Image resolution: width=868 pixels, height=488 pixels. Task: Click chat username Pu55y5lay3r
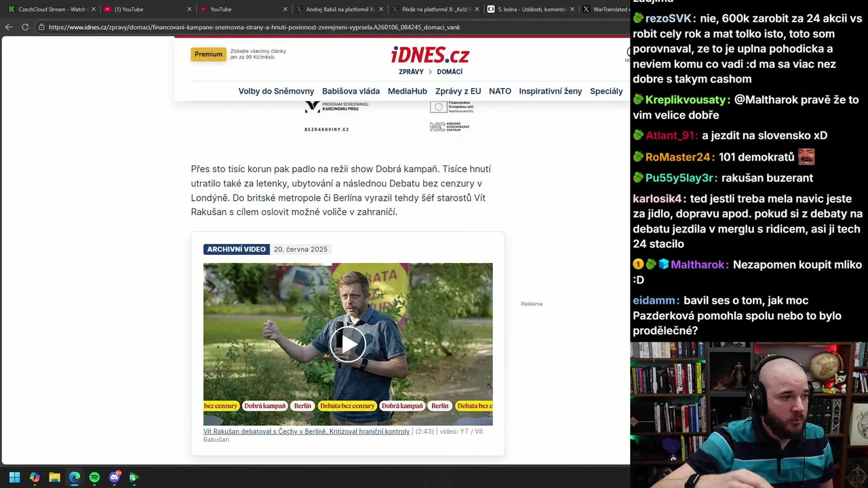click(x=679, y=178)
